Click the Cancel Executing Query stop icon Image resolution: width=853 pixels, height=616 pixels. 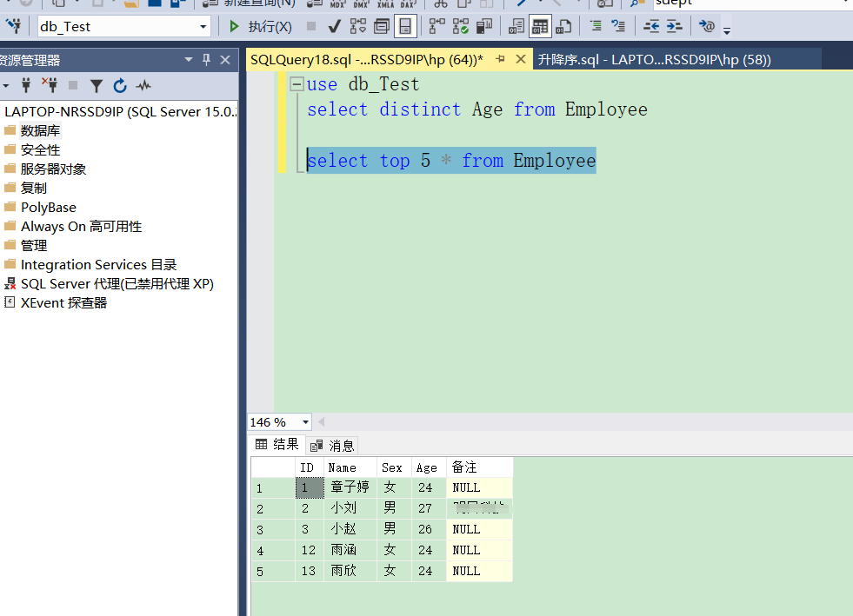click(x=311, y=26)
